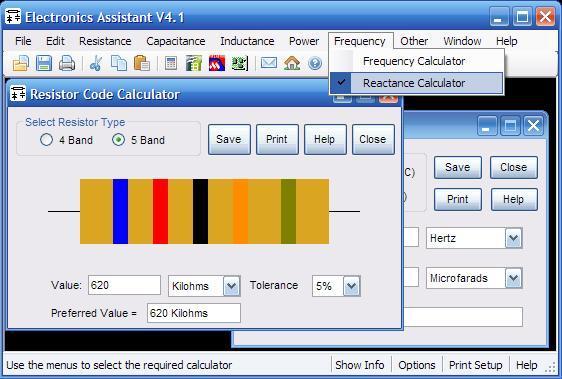The width and height of the screenshot is (562, 379).
Task: Click Help button in the Reactance window
Action: coord(514,199)
